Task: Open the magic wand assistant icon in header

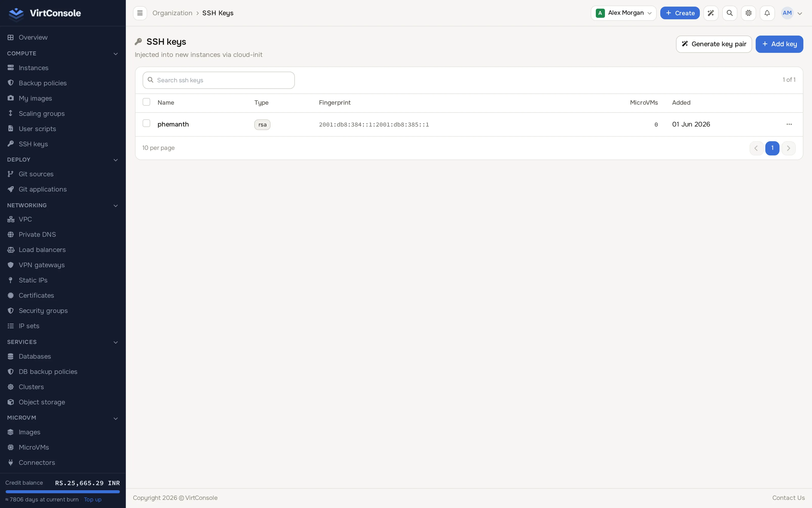Action: (711, 13)
